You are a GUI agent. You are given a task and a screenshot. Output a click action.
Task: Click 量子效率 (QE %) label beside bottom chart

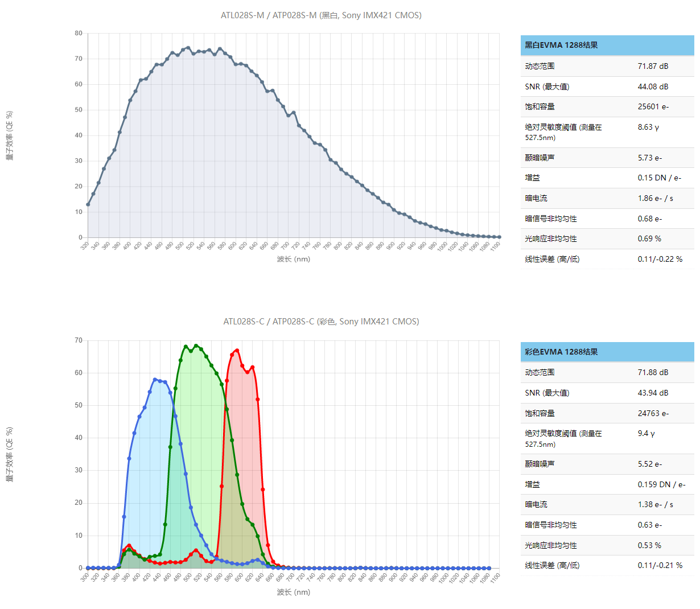click(x=10, y=454)
